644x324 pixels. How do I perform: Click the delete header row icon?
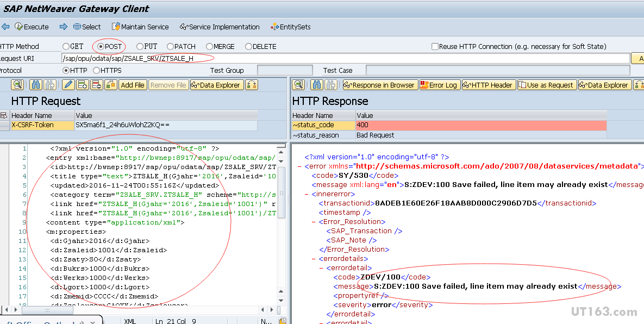[97, 85]
